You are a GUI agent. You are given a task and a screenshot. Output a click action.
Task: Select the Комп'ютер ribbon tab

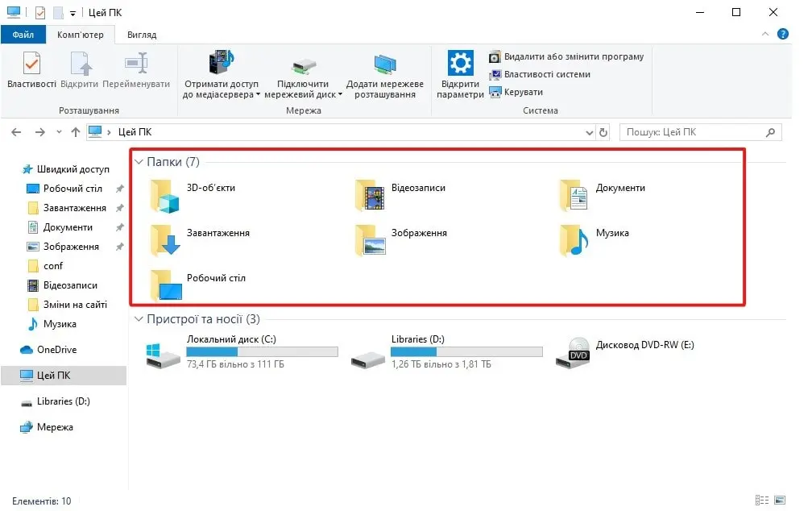point(81,35)
